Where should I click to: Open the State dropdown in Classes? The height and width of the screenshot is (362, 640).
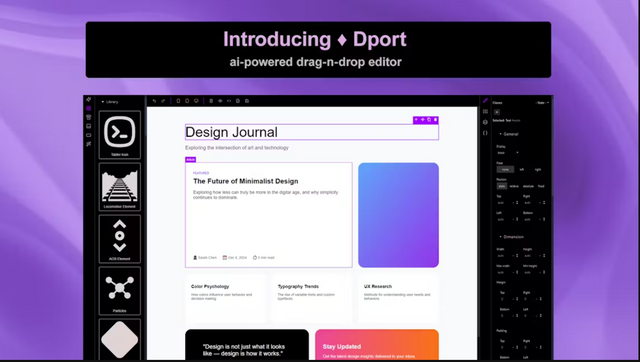pos(542,103)
